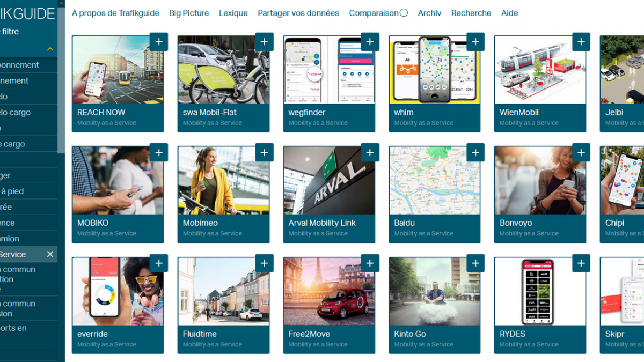The height and width of the screenshot is (362, 644).
Task: Click the Kinto Go man on cloud image
Action: (435, 291)
